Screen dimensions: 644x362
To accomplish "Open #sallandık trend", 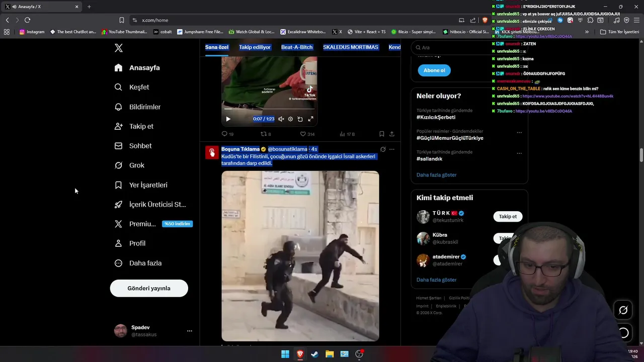I will point(429,159).
